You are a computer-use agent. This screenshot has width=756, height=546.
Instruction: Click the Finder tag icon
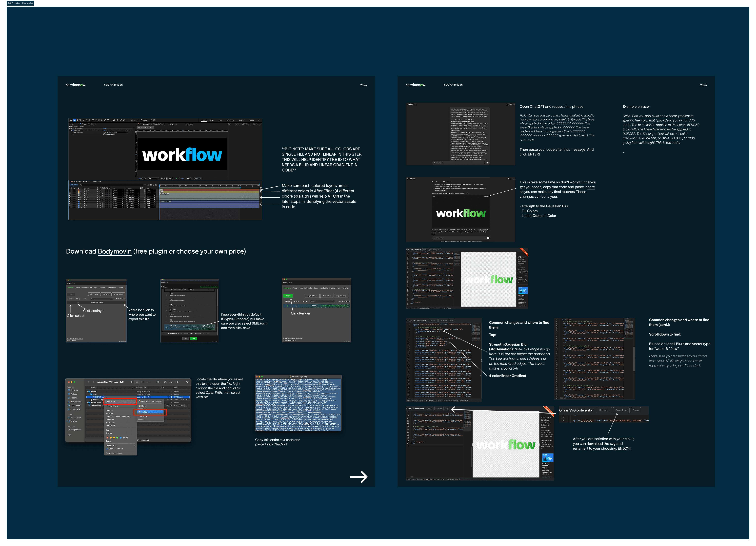pos(171,382)
